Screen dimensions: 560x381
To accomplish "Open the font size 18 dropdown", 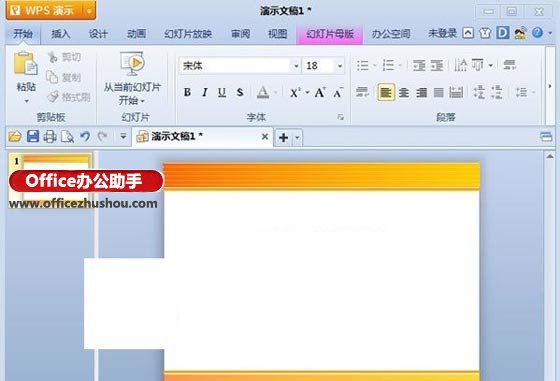I will 340,66.
